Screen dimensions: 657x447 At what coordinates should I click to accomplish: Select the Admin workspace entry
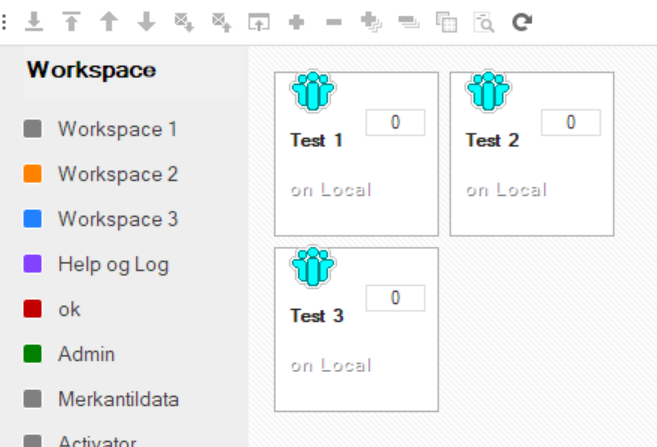69,354
